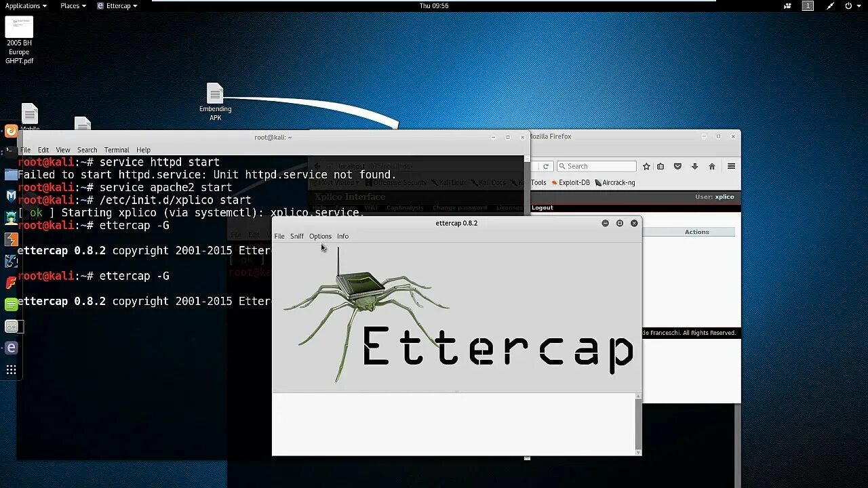Open the Tools bookmark in Firefox
The width and height of the screenshot is (868, 488).
point(538,182)
